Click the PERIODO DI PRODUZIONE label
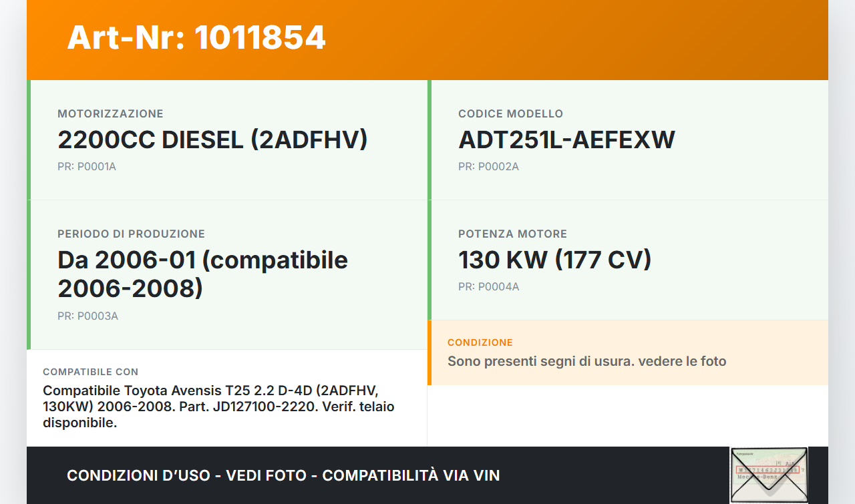The width and height of the screenshot is (855, 504). [131, 234]
